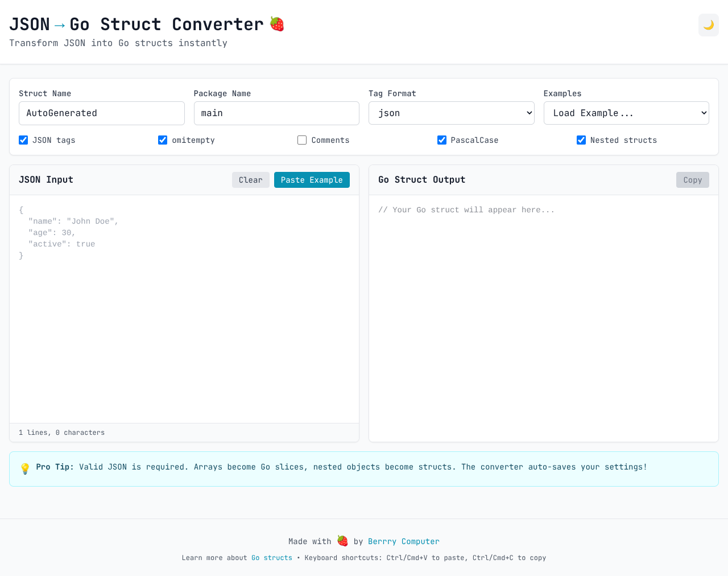Click inside the JSON Input textarea
This screenshot has height=576, width=728.
coord(182,313)
